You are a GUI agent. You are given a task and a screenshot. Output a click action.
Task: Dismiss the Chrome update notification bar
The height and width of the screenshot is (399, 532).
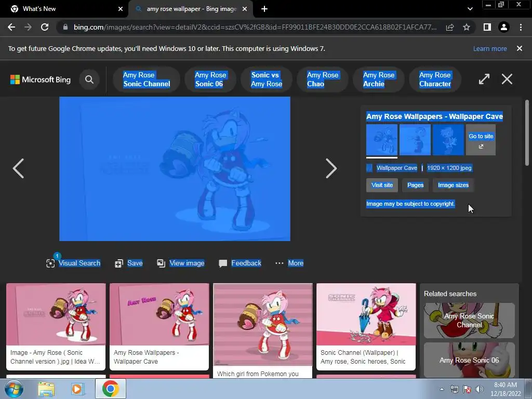(519, 48)
